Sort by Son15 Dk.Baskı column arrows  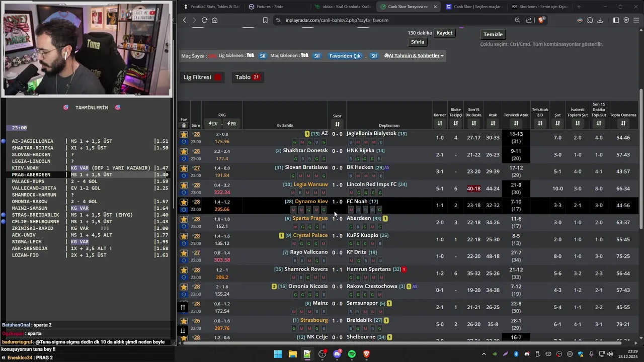pyautogui.click(x=474, y=123)
